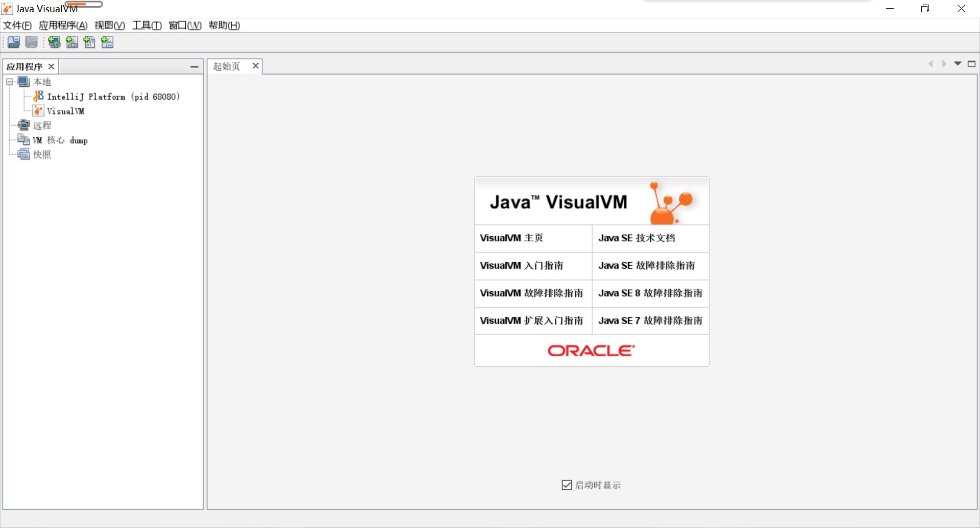The image size is (980, 528).
Task: Restore down the Java VisualVM window
Action: [x=925, y=9]
